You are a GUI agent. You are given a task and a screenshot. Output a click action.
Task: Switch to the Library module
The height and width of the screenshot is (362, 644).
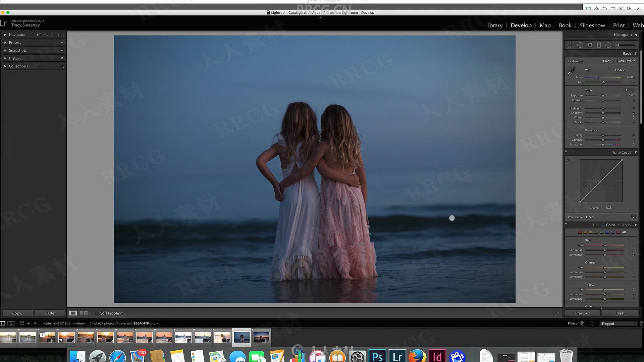click(x=494, y=25)
